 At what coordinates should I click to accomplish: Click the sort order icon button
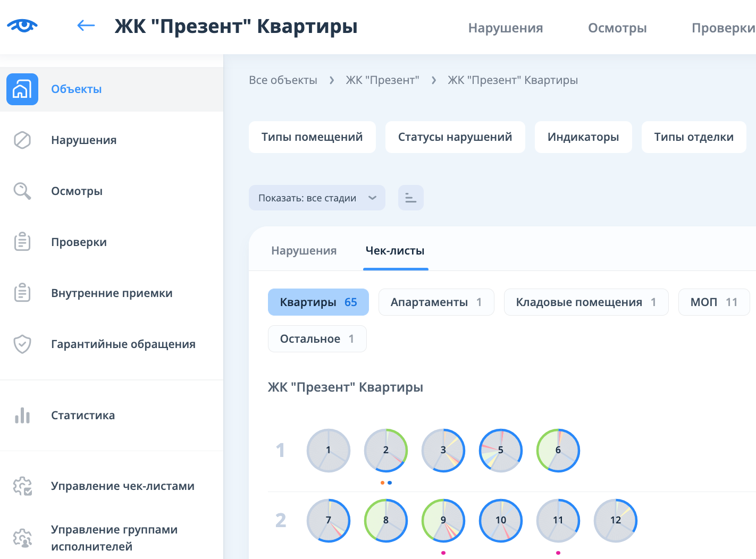point(410,198)
